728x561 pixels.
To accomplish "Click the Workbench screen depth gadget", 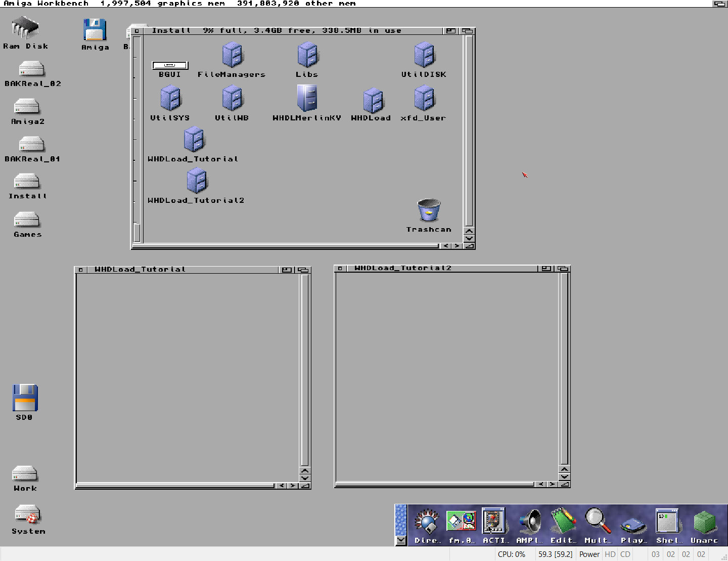I will click(x=719, y=4).
